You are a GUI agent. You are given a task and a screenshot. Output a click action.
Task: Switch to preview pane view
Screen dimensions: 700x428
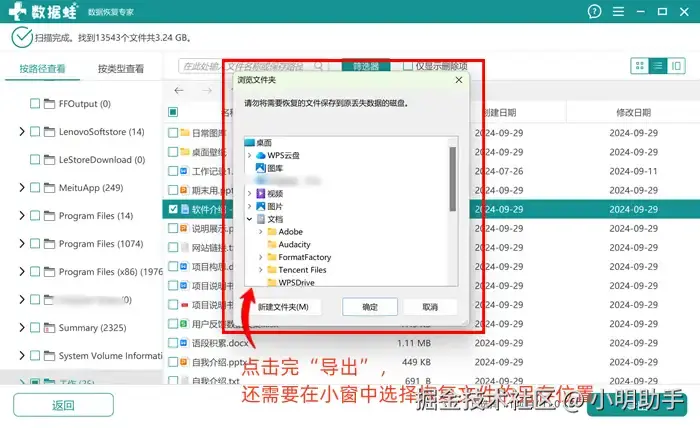(676, 66)
